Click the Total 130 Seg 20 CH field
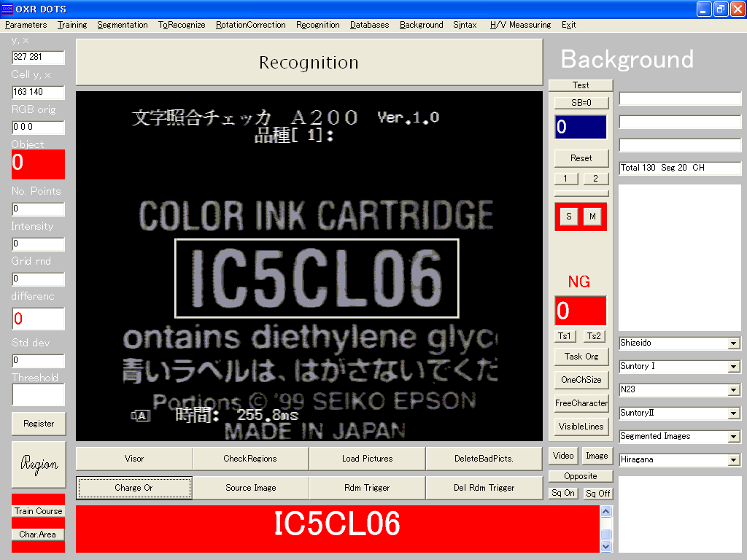This screenshot has height=560, width=747. (680, 168)
